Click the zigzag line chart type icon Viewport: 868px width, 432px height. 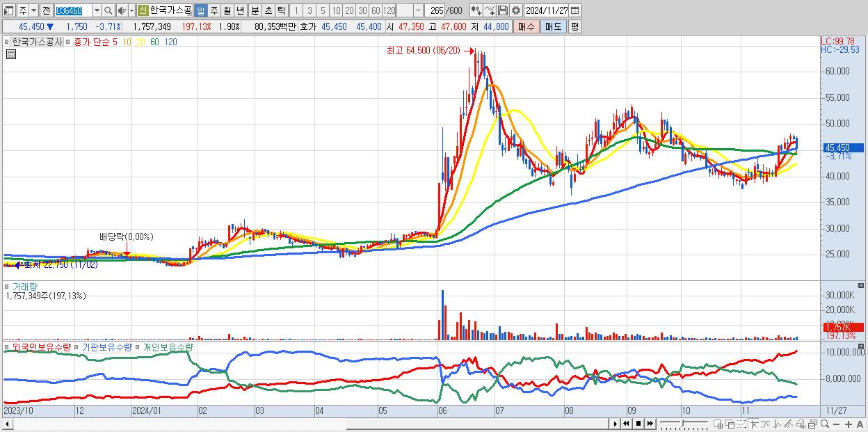[778, 424]
